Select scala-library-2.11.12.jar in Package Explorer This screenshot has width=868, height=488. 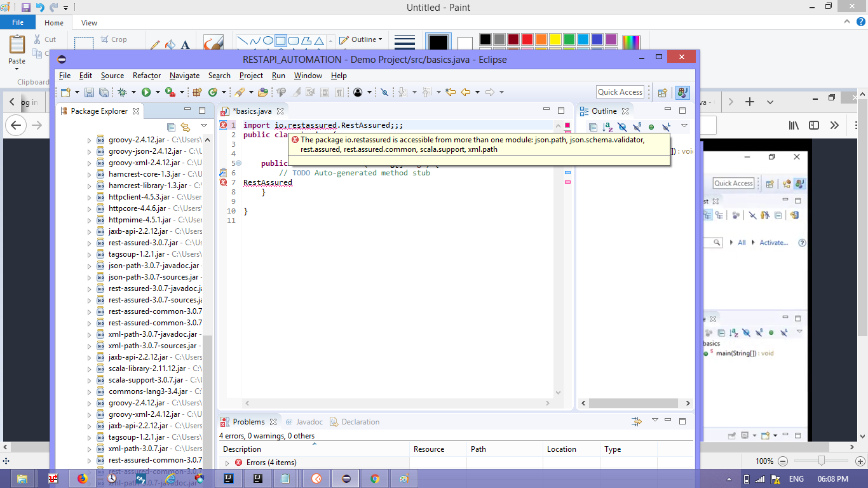tap(147, 369)
